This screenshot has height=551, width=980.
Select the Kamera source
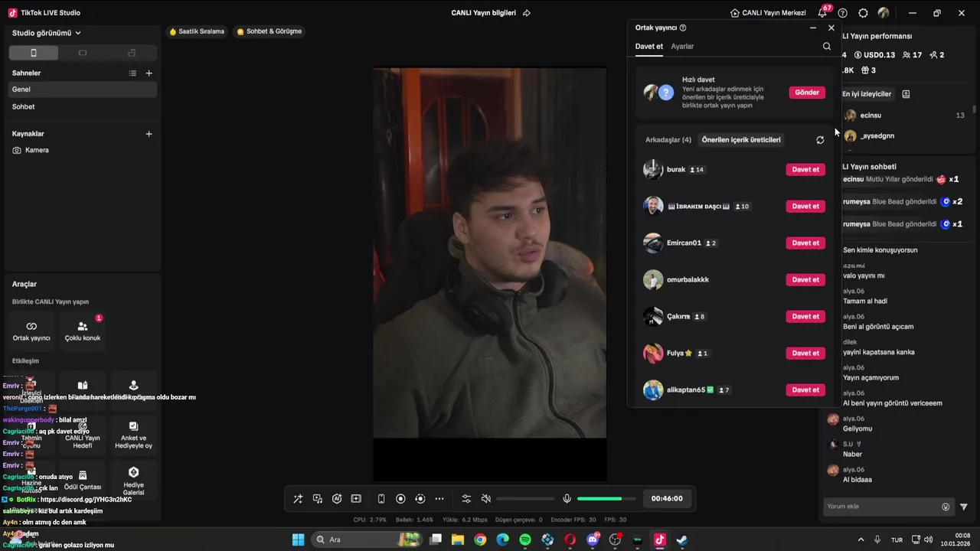coord(83,151)
